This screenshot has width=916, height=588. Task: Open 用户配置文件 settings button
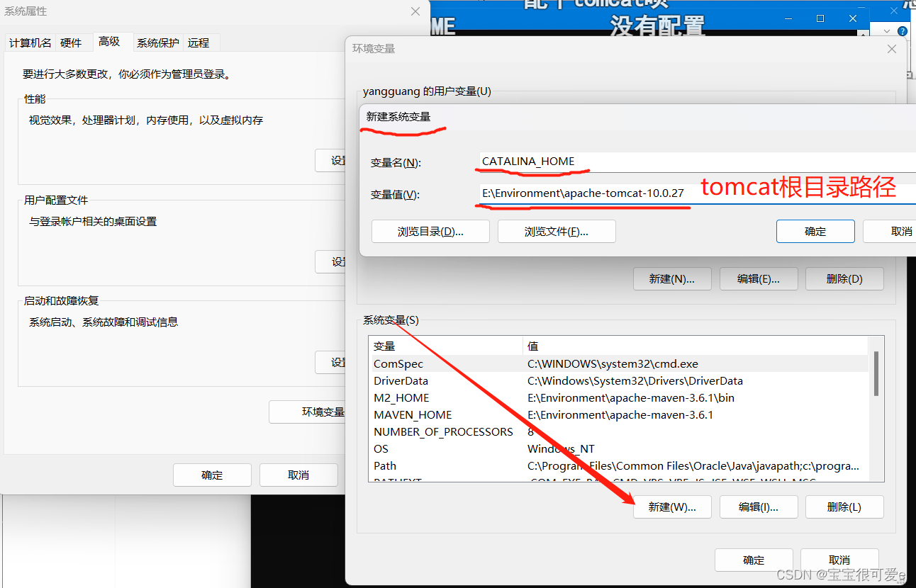click(330, 261)
